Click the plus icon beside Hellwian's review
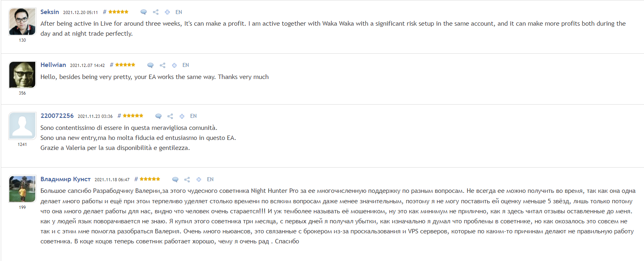 pos(174,65)
